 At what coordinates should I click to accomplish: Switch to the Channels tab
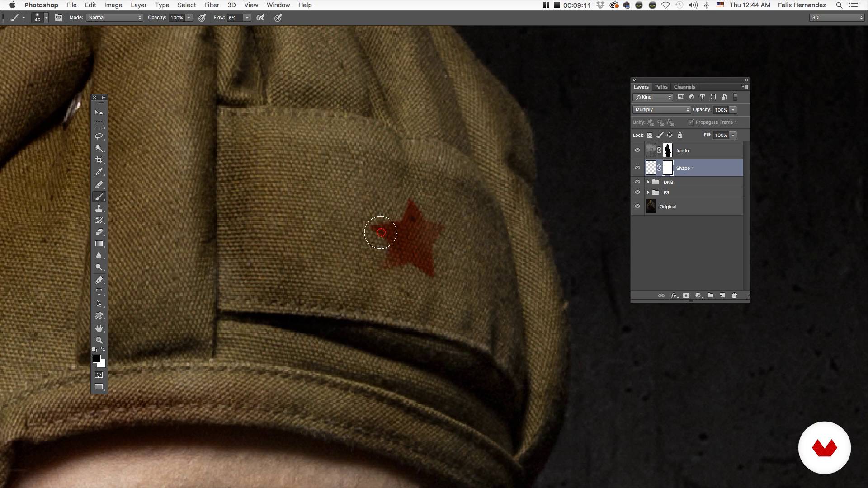[x=684, y=87]
